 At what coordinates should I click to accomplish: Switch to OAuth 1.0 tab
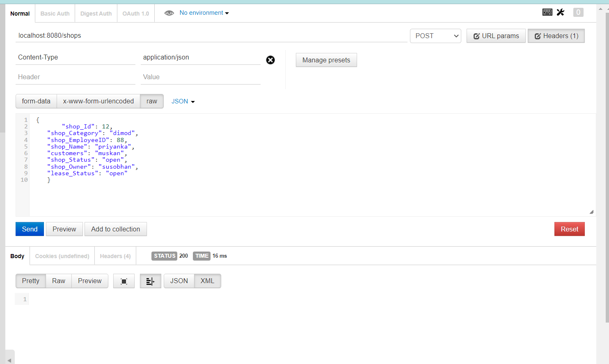click(x=136, y=14)
